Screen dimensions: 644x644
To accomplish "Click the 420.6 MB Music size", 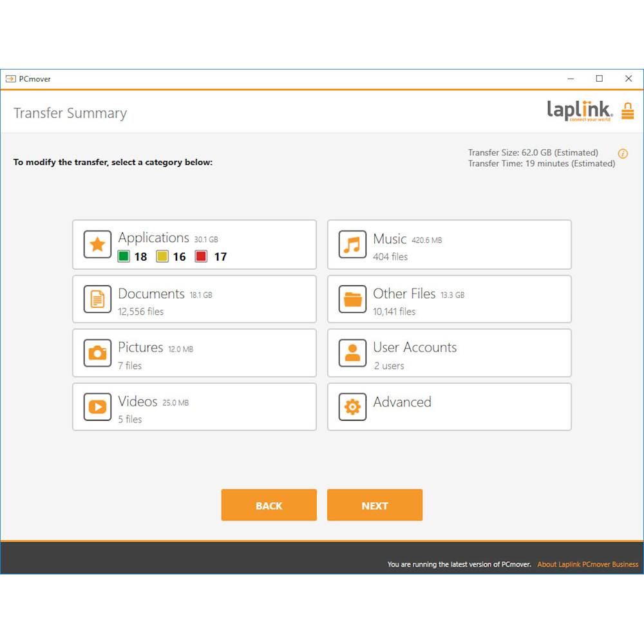I will tap(427, 240).
